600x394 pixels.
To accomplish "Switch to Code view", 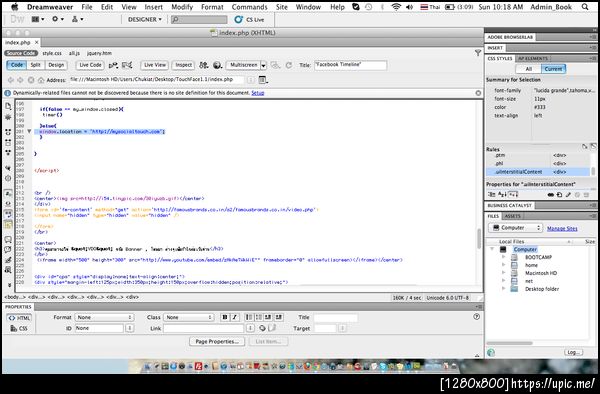I will coord(16,65).
